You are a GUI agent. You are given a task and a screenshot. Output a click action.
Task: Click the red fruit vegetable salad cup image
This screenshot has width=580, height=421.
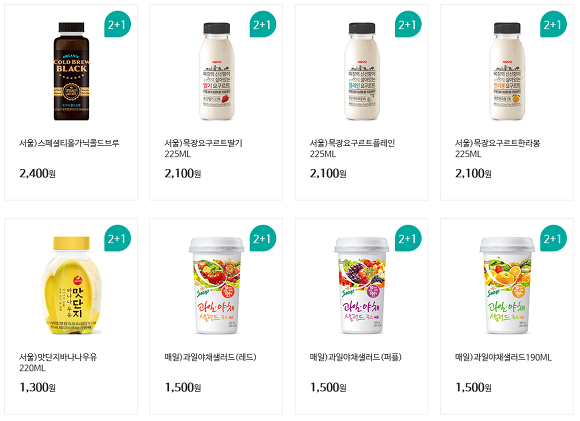pos(217,285)
